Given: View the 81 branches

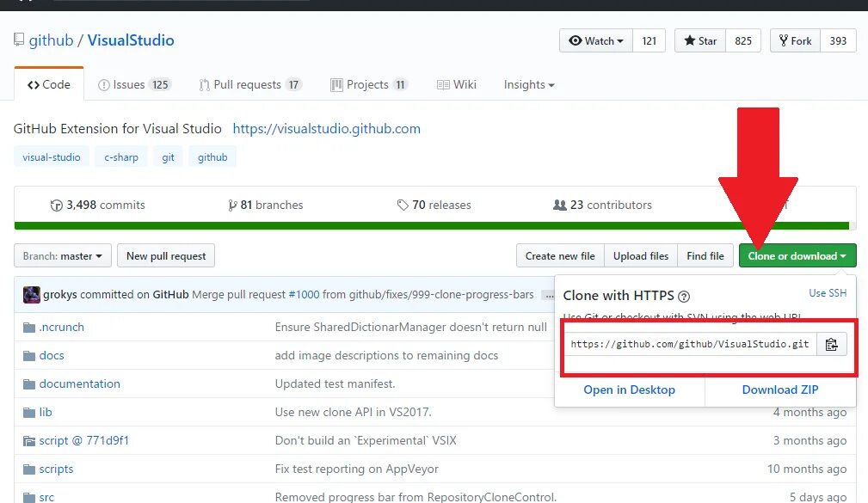Looking at the screenshot, I should tap(266, 205).
